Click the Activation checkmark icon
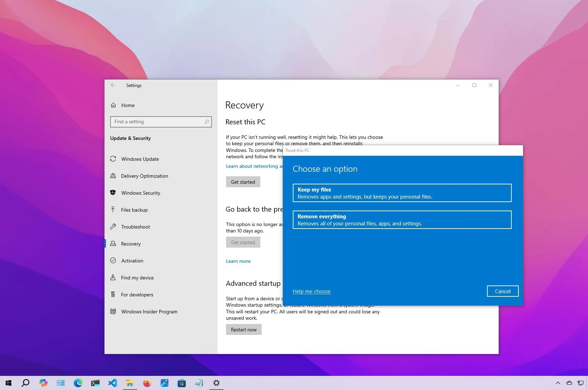 113,261
